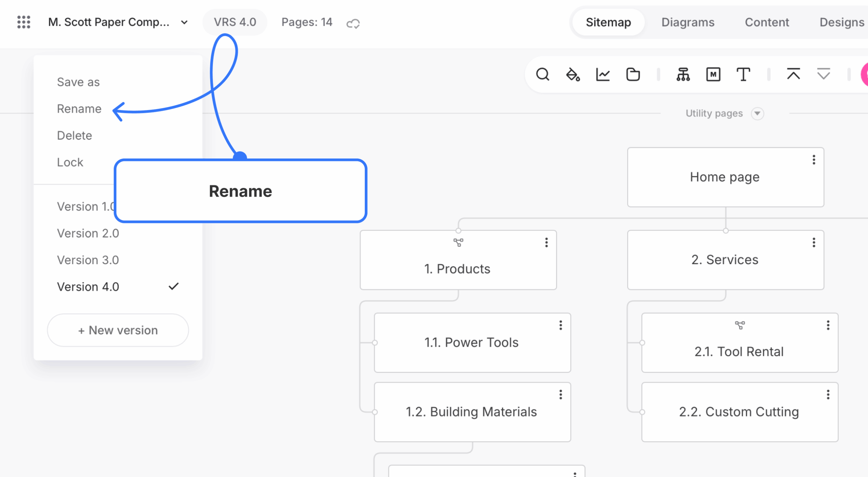Switch to the Designs tab

pos(842,22)
